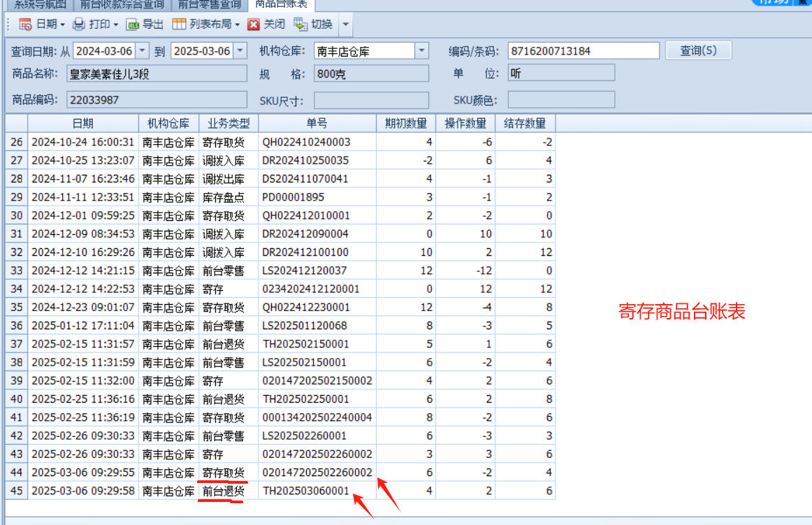Click order number DR202412090004
The height and width of the screenshot is (525, 812).
click(305, 233)
